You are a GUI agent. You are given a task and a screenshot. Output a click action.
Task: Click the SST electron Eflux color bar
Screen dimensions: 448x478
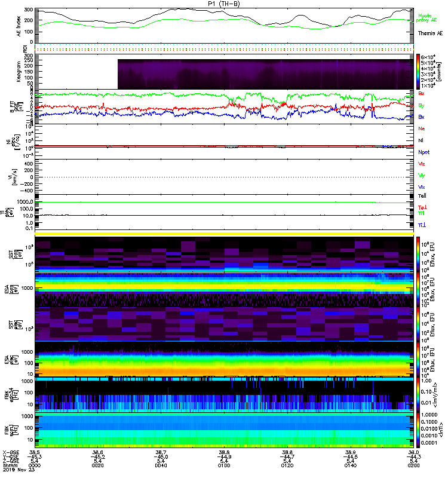pyautogui.click(x=418, y=324)
